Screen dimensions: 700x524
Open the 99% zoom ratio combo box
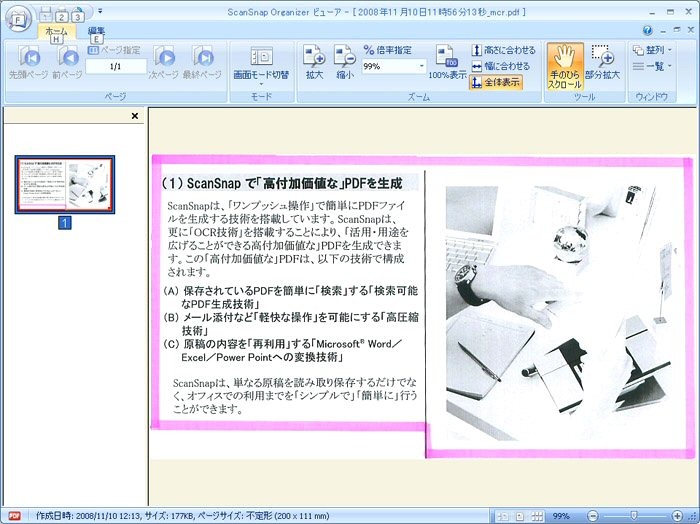[x=394, y=67]
